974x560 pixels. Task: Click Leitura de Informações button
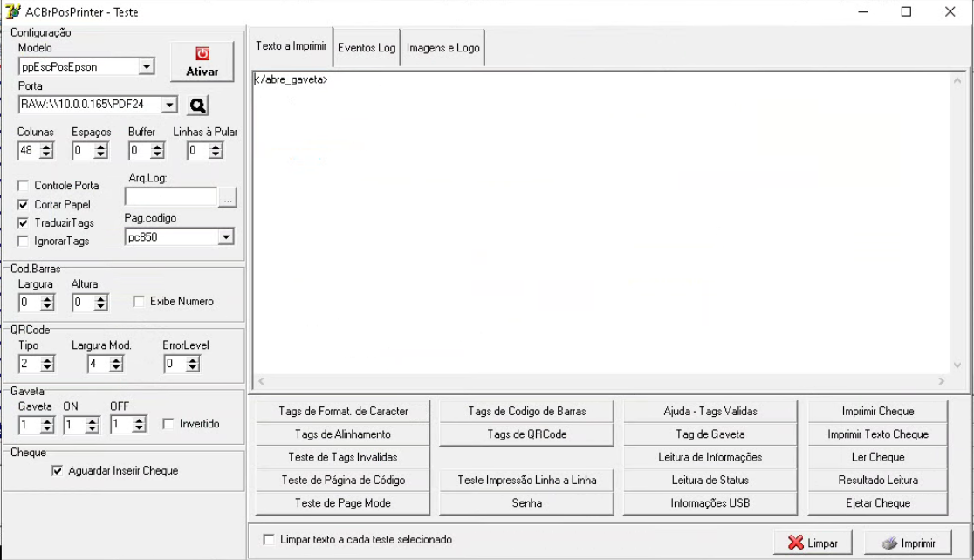(710, 457)
